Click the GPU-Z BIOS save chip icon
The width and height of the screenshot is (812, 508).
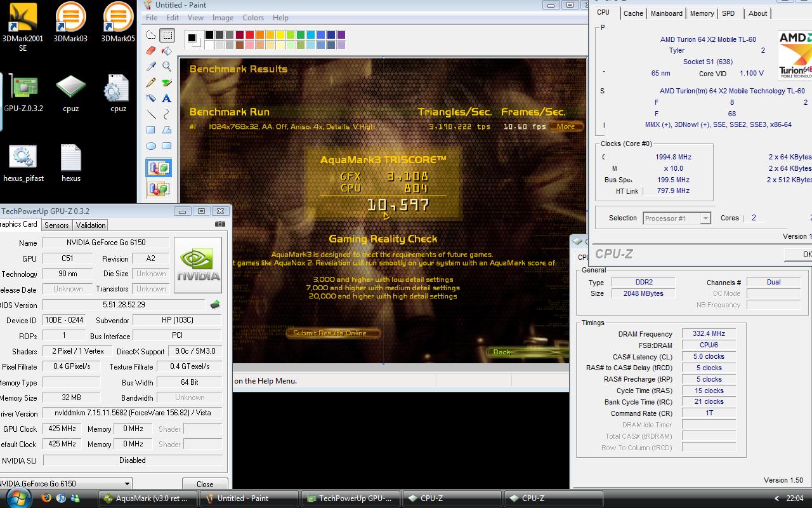click(215, 305)
